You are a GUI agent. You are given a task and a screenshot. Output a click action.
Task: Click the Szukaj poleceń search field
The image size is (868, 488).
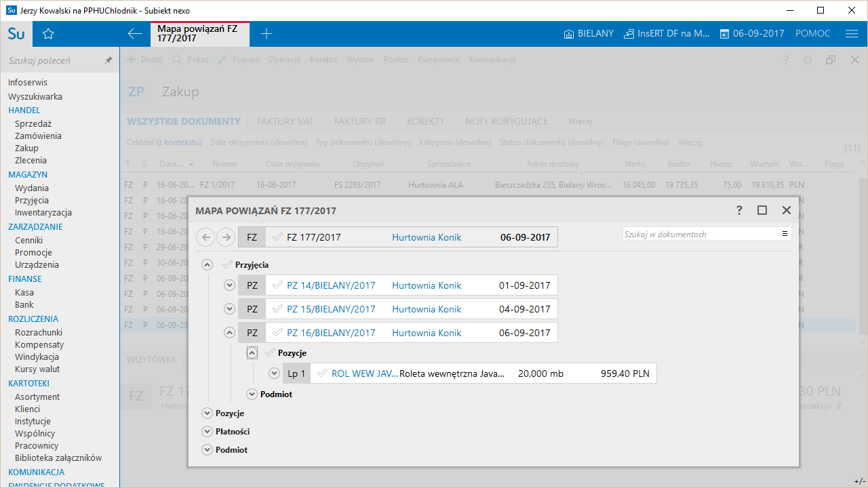click(54, 60)
